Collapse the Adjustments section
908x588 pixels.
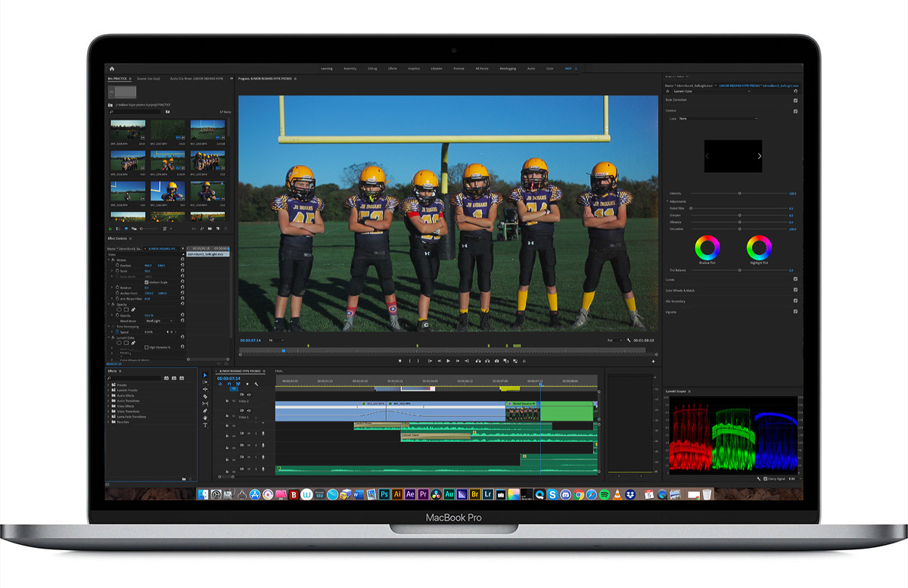pyautogui.click(x=667, y=201)
